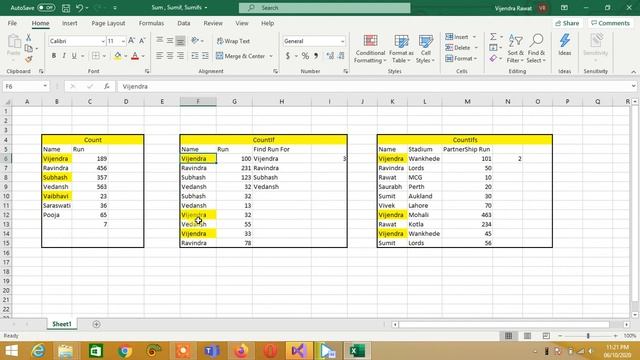Open Firefox from Windows taskbar
640x360 pixels.
241,351
